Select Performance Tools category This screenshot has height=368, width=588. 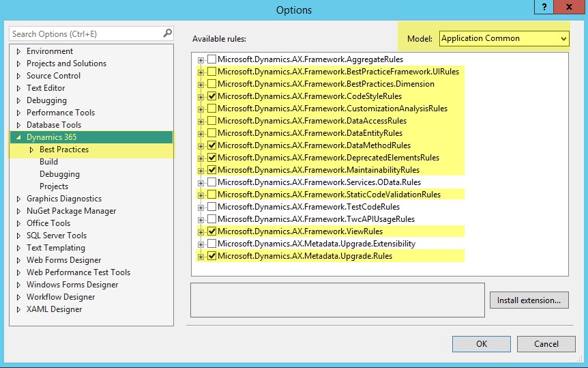click(61, 113)
